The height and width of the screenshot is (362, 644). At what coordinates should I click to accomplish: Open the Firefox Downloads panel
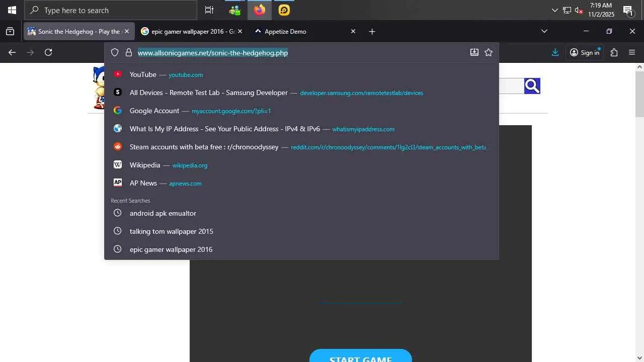point(555,52)
